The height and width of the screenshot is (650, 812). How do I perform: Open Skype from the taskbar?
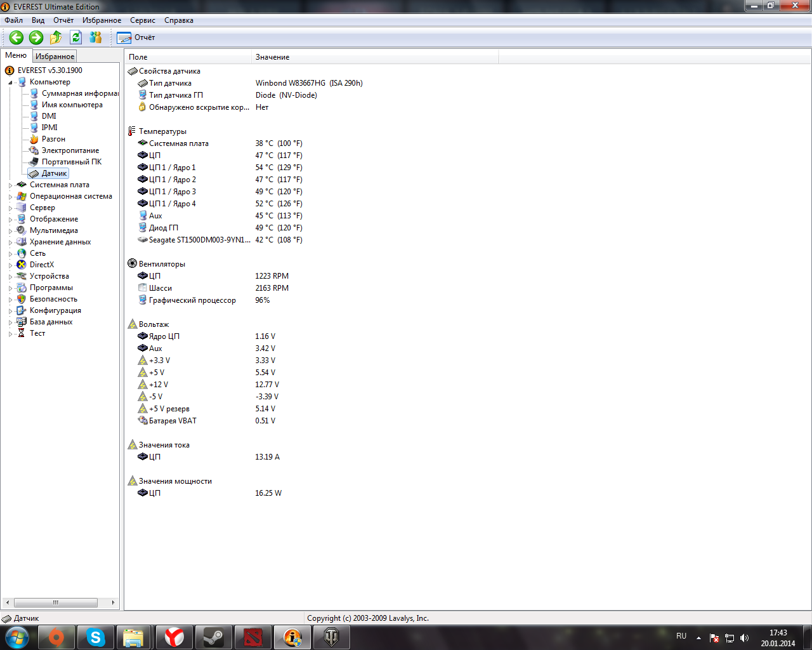point(96,637)
